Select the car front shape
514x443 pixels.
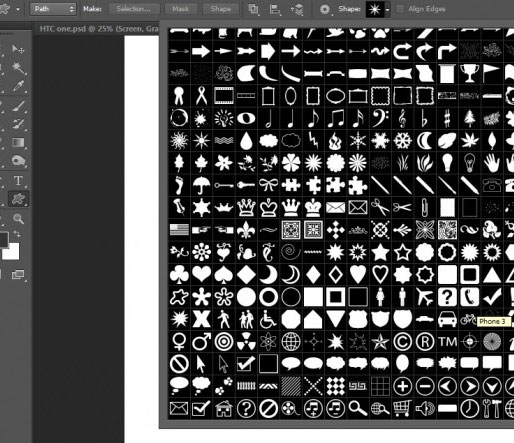coord(447,319)
